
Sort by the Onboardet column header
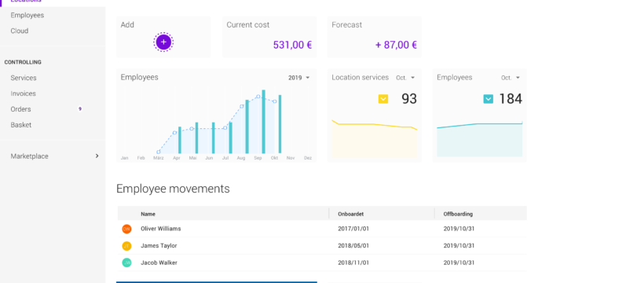[351, 214]
